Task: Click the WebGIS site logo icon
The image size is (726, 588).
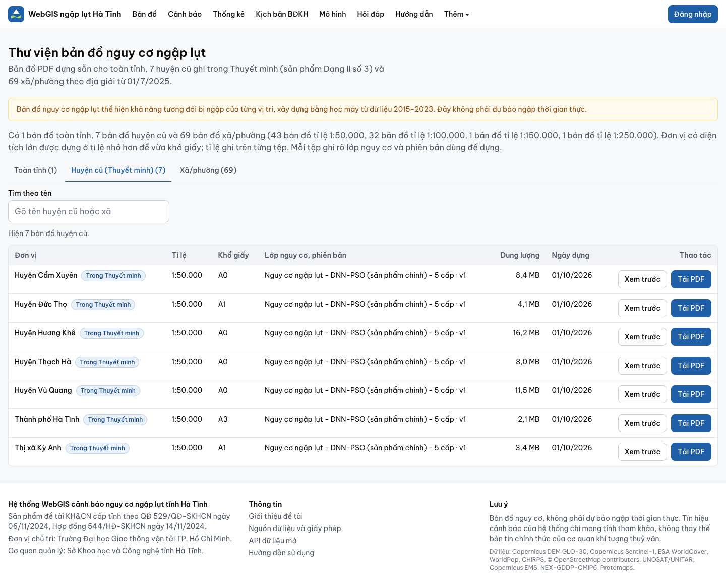Action: pyautogui.click(x=16, y=14)
